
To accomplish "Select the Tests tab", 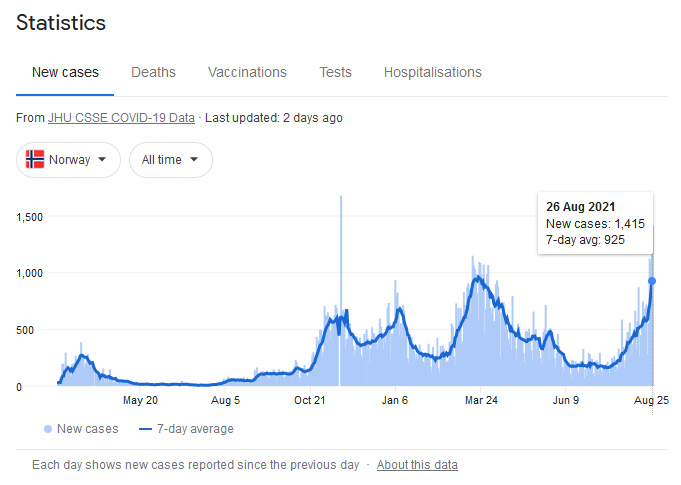I will pos(335,72).
